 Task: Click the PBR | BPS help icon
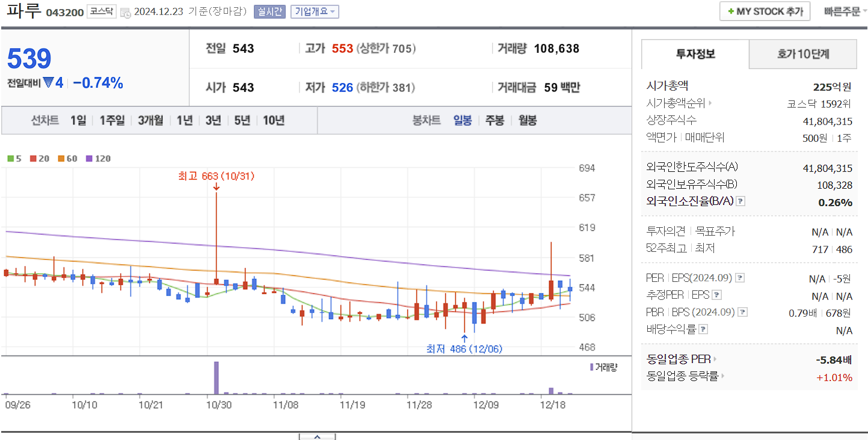pyautogui.click(x=743, y=311)
